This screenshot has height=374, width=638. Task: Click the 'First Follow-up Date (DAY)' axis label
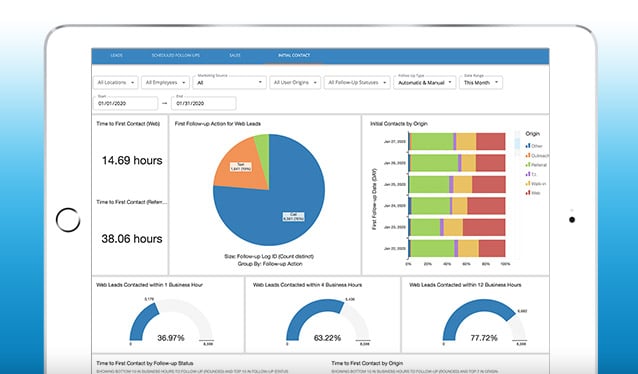[374, 199]
